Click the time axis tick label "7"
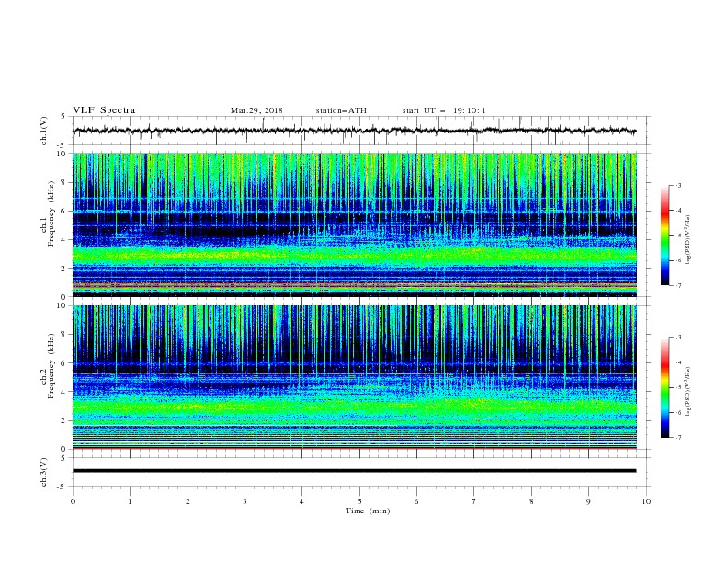Viewport: 728px width, 563px height. point(474,501)
